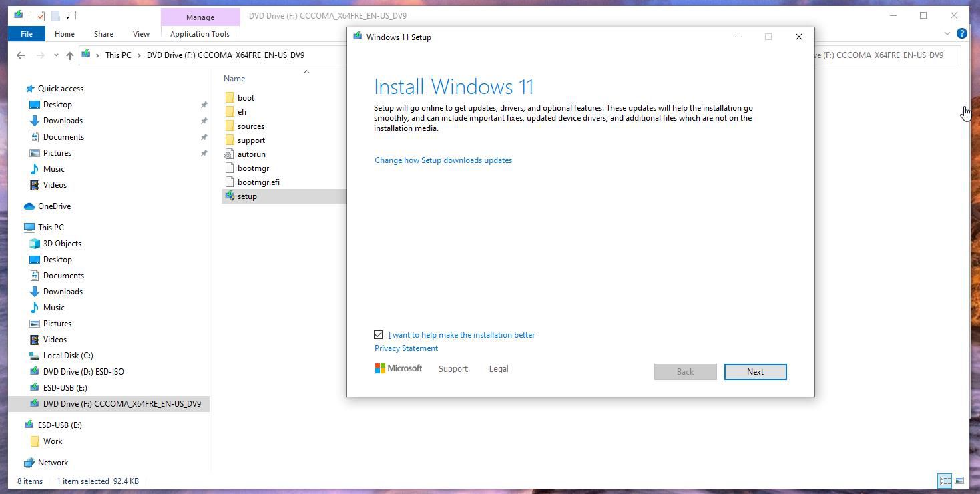Select the bootmgr.efi file
The image size is (980, 494).
point(258,182)
